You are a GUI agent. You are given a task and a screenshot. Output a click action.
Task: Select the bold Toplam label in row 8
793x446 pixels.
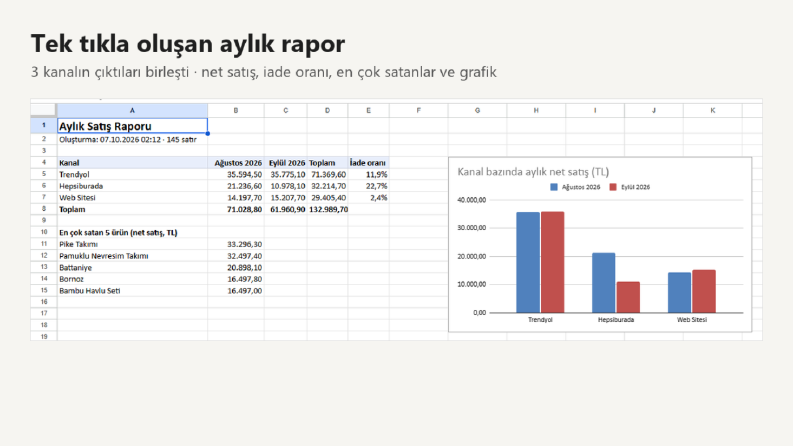pos(132,209)
